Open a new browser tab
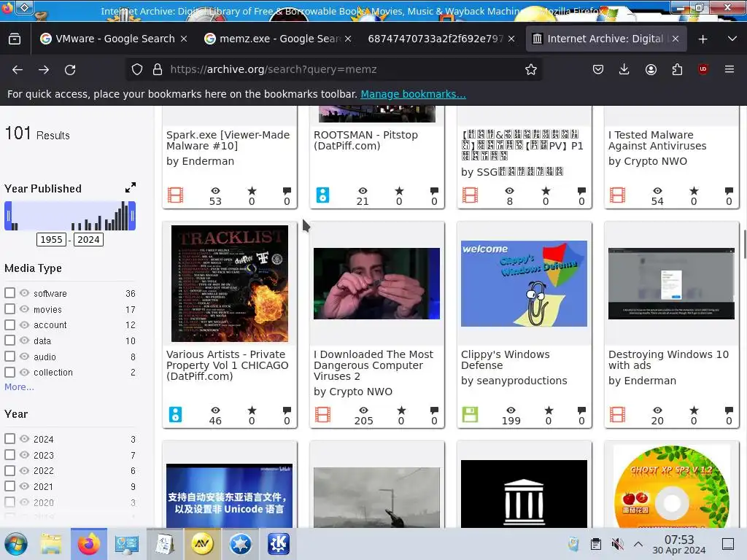This screenshot has width=747, height=560. tap(703, 39)
